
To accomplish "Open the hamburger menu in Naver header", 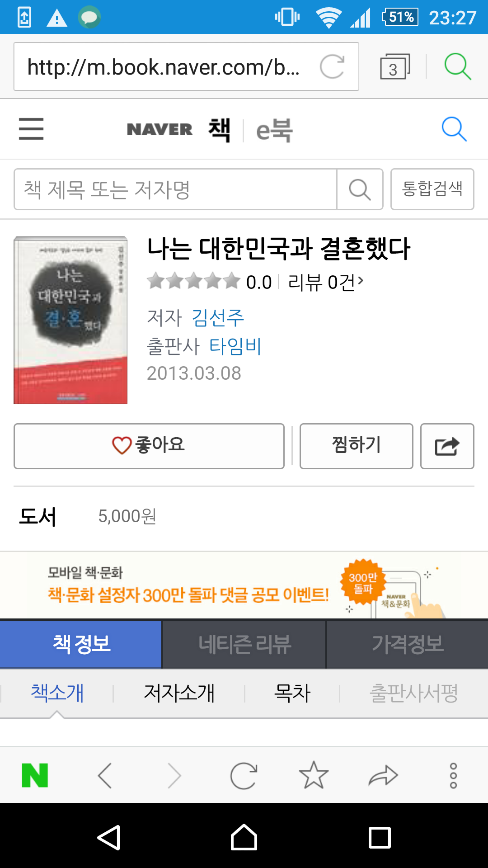I will (31, 129).
